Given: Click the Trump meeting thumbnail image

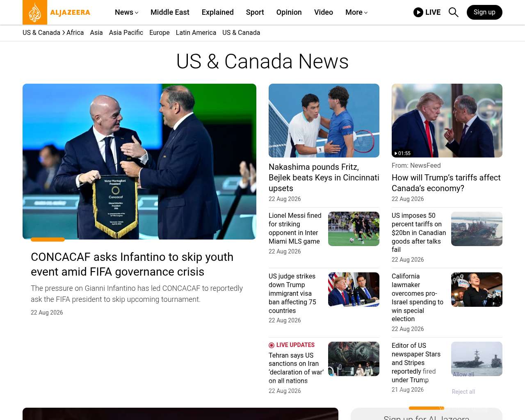Looking at the screenshot, I should (354, 290).
